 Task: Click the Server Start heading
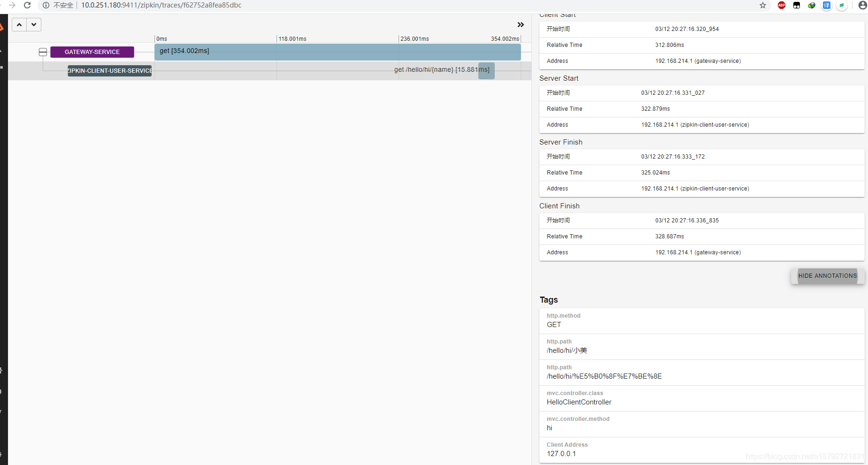pyautogui.click(x=559, y=78)
